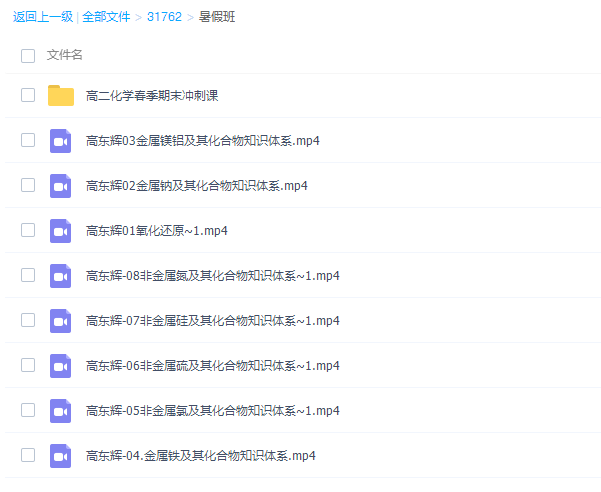Click the folder icon for 高二化学春季期末冲刺课
Image resolution: width=601 pixels, height=492 pixels.
coord(61,96)
